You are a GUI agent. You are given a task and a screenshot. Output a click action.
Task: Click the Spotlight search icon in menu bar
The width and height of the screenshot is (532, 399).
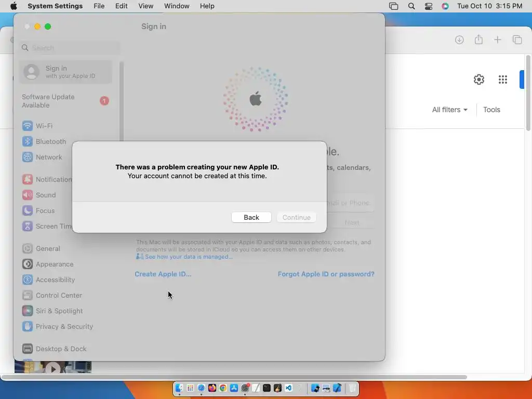(x=411, y=6)
